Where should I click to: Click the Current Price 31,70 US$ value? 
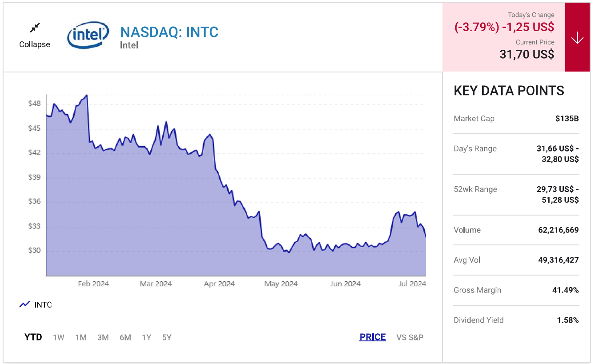tap(527, 55)
